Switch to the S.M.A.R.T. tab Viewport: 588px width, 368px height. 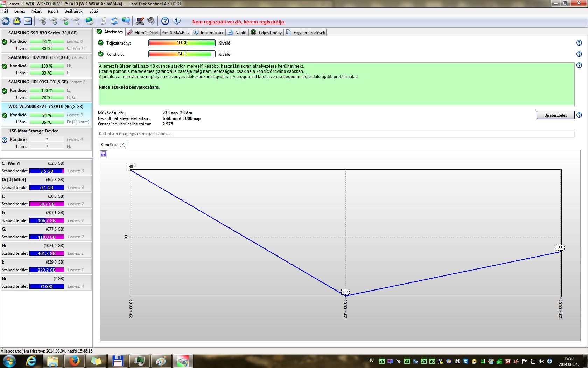click(x=176, y=32)
